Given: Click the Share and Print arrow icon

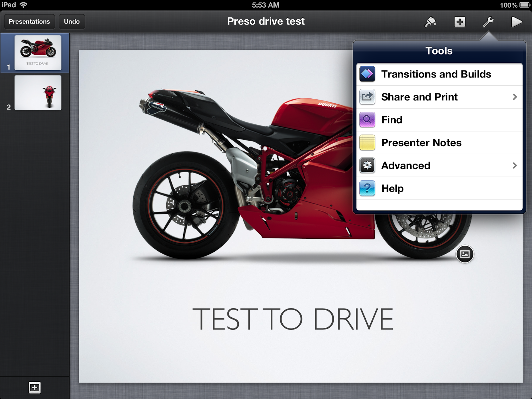Looking at the screenshot, I should pyautogui.click(x=367, y=97).
